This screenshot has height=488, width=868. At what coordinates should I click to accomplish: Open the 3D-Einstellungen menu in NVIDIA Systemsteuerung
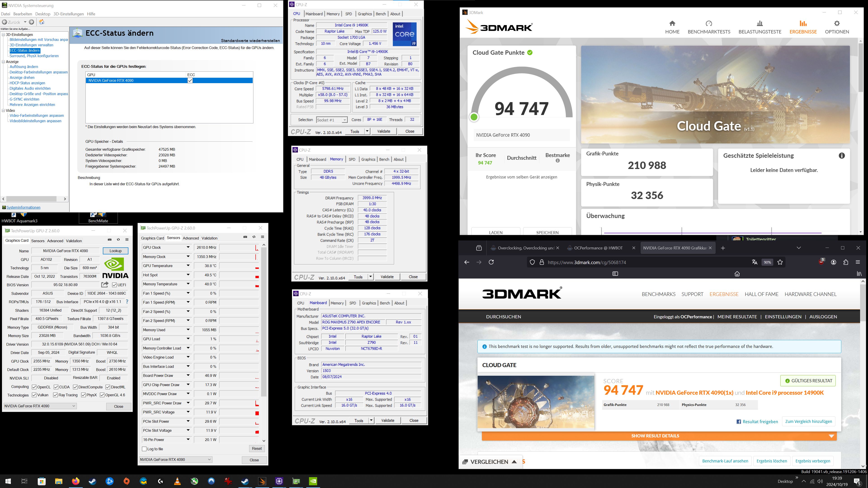point(68,14)
